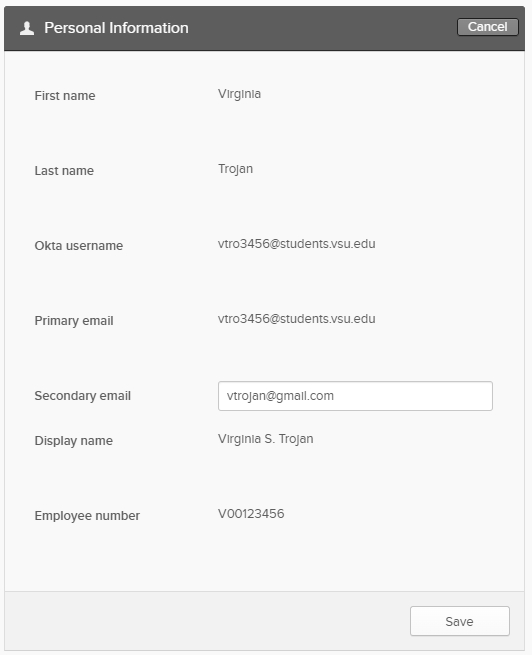Click the primary email address value
This screenshot has height=655, width=532.
click(x=296, y=319)
